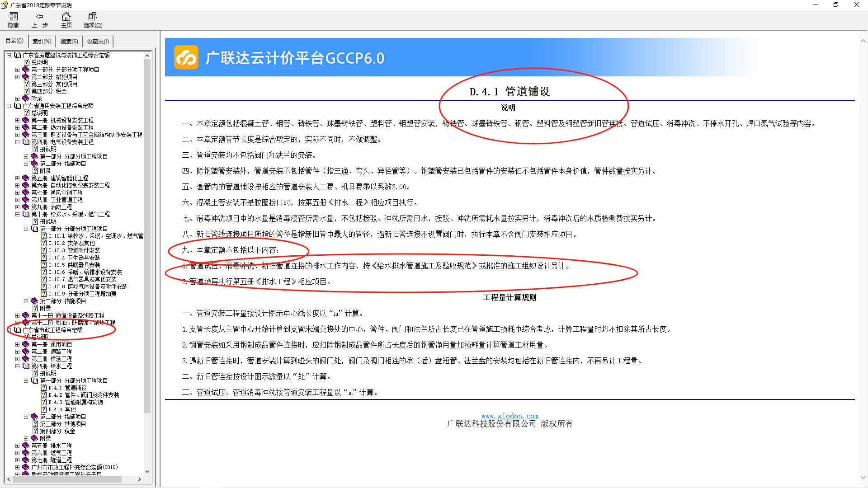Click the book icon of 广州市市政工程补充综合定额(2019)

click(x=26, y=467)
